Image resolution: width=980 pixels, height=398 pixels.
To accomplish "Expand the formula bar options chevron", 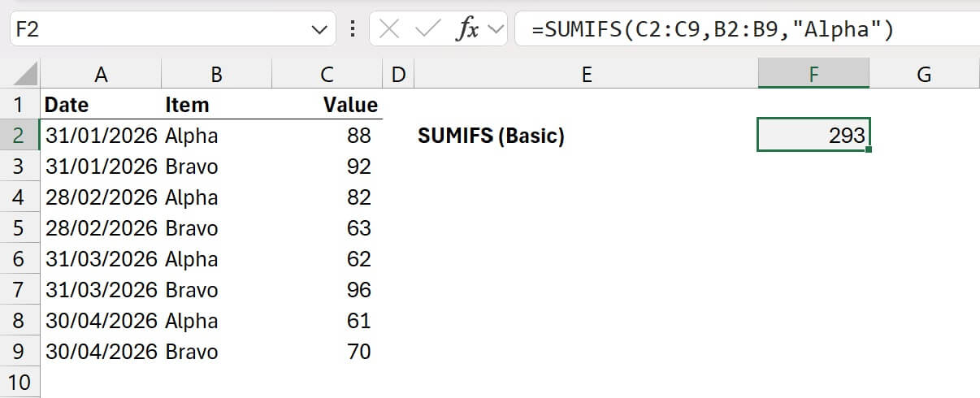I will click(x=495, y=30).
